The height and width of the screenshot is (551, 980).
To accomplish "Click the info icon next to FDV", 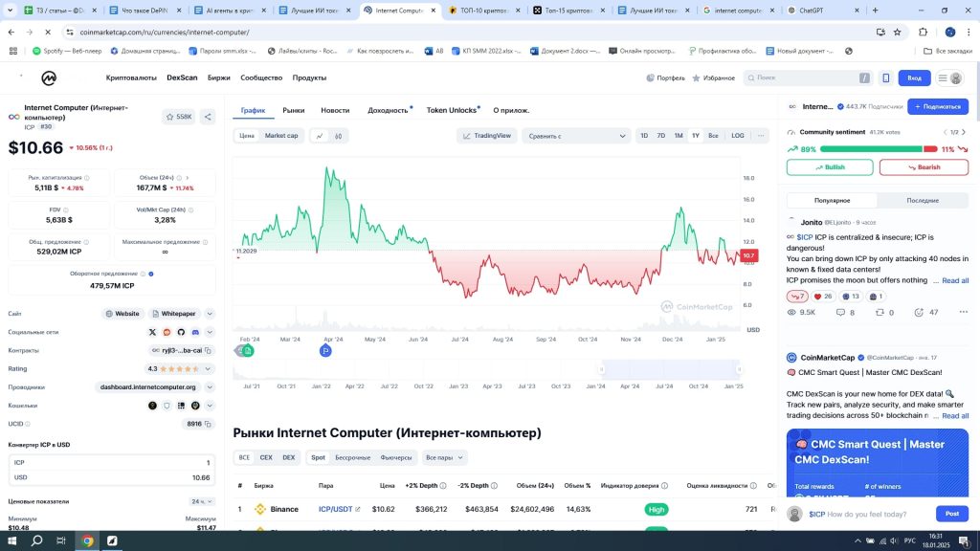I will tap(66, 209).
